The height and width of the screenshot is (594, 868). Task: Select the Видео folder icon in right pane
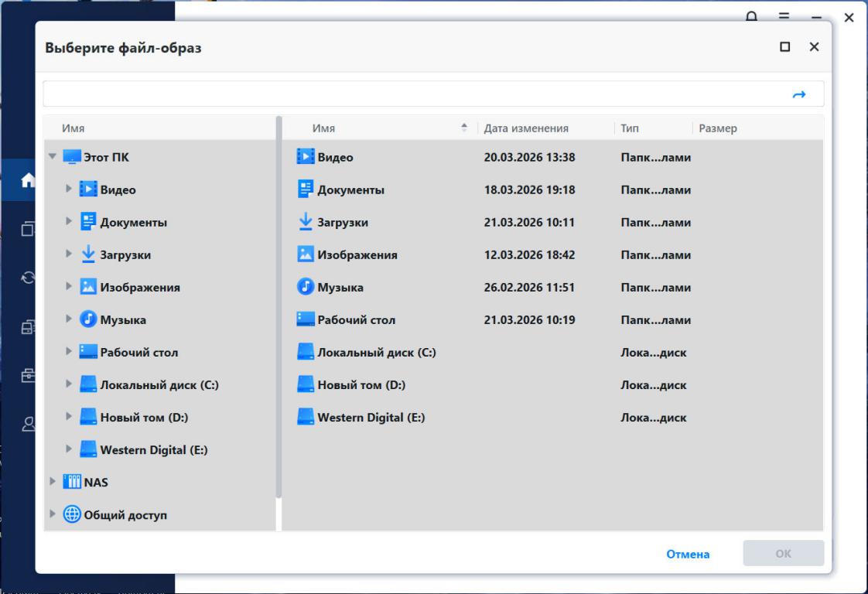click(x=306, y=157)
